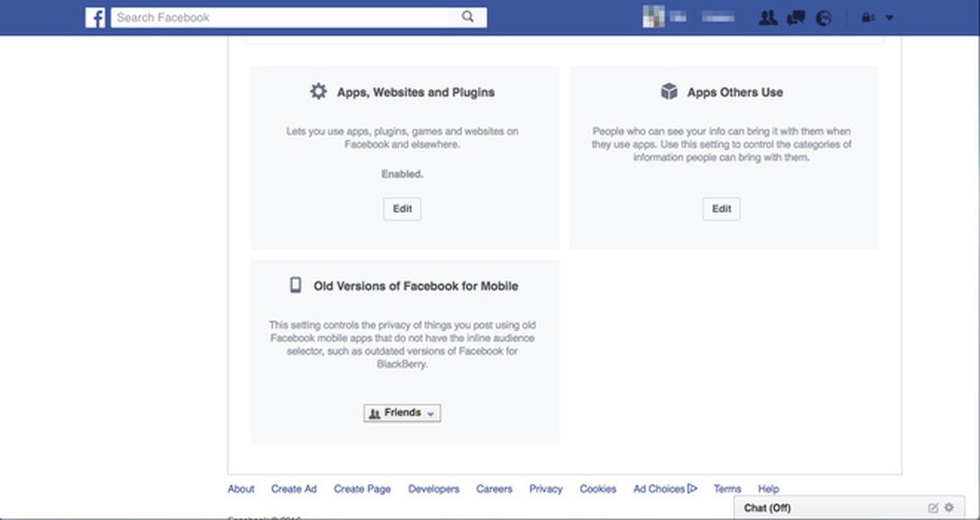Click the Enabled. status text
980x520 pixels.
click(402, 174)
